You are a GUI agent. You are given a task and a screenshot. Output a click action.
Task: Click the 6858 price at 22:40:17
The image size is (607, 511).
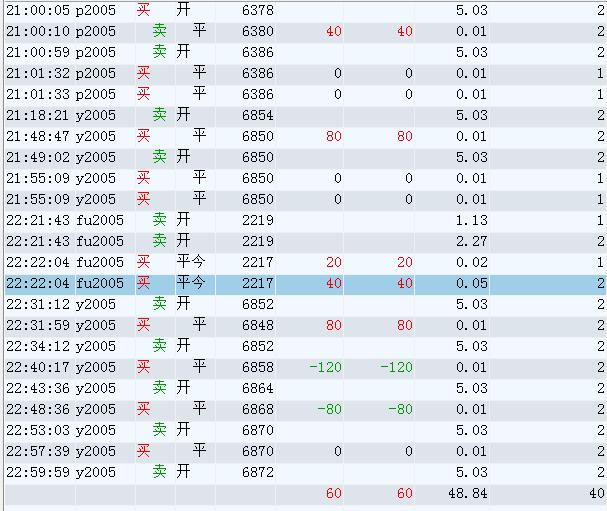coord(257,367)
